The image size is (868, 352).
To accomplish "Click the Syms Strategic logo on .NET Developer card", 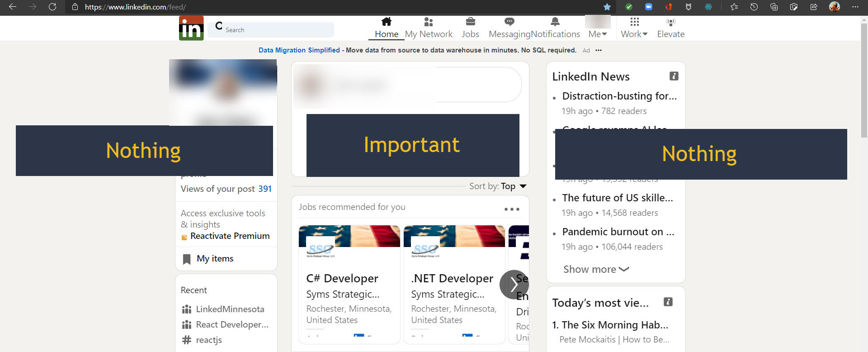I will [x=425, y=247].
